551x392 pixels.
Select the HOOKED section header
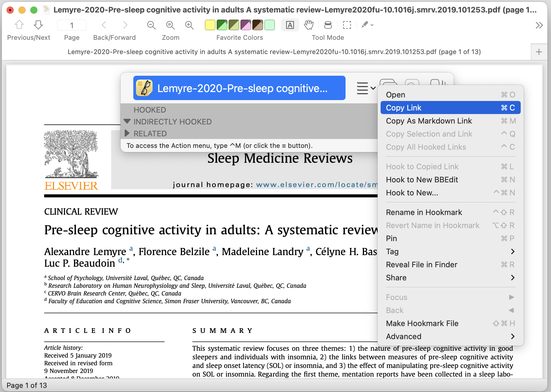pos(150,110)
